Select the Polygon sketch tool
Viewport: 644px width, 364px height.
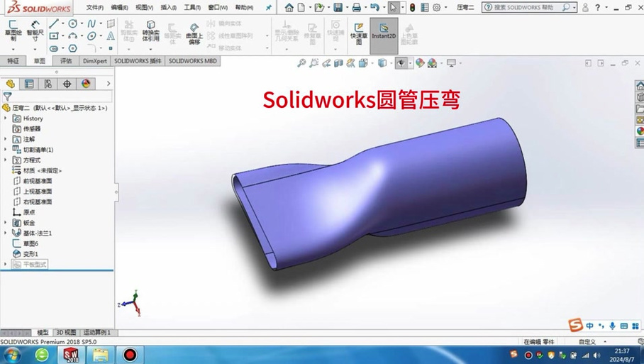tap(72, 48)
